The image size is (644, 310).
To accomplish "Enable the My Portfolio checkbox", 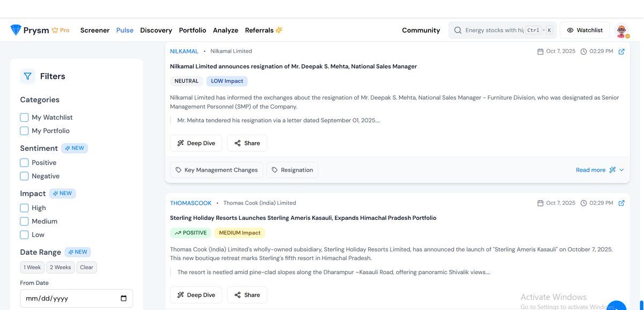I will coord(24,131).
